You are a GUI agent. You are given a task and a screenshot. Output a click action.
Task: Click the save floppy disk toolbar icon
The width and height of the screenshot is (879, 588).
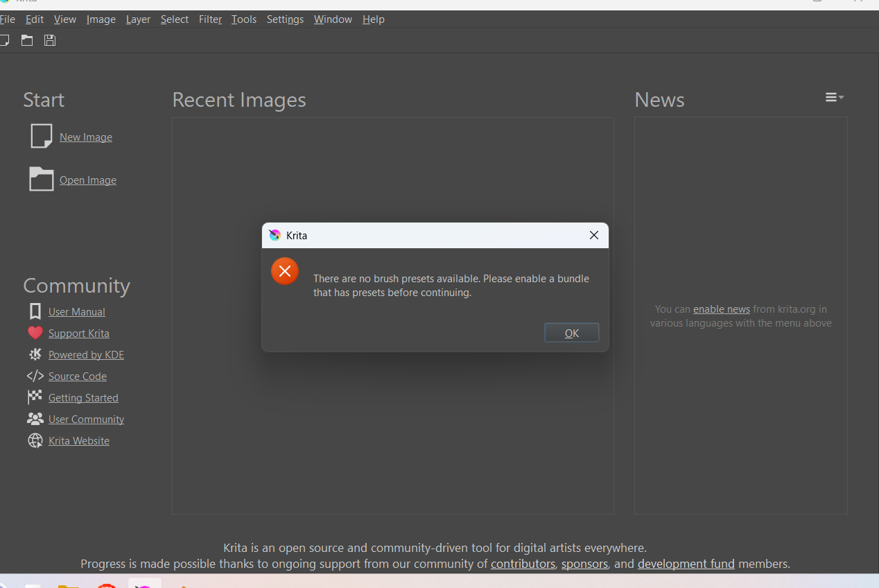tap(50, 40)
